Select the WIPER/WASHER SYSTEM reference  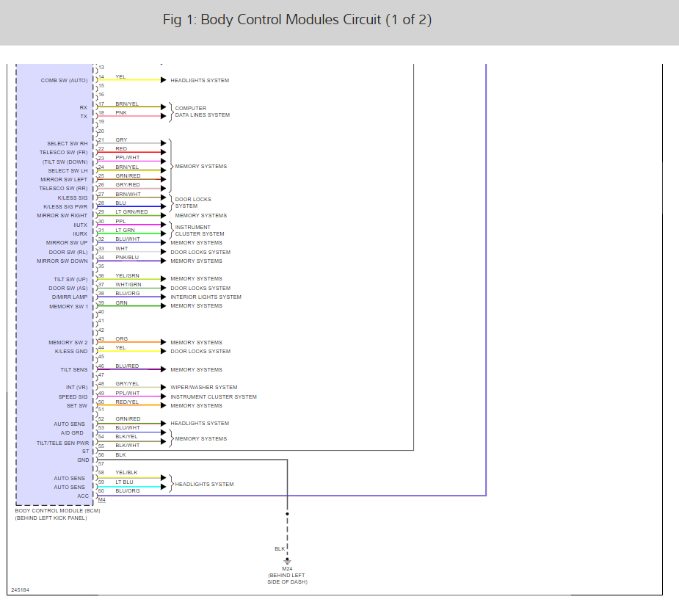[x=204, y=388]
